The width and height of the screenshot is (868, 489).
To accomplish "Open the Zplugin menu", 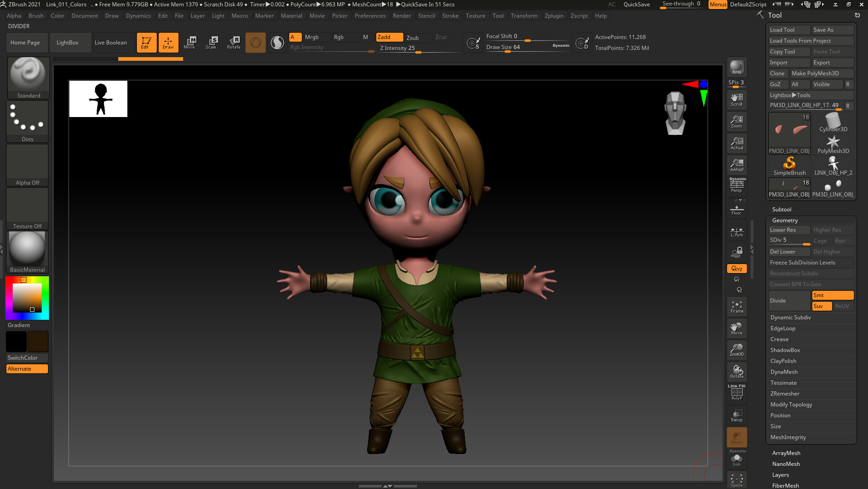I will 554,15.
